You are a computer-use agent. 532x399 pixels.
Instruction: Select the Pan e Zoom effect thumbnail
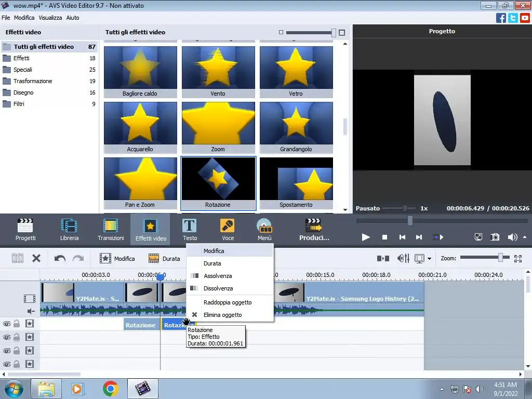tap(140, 183)
